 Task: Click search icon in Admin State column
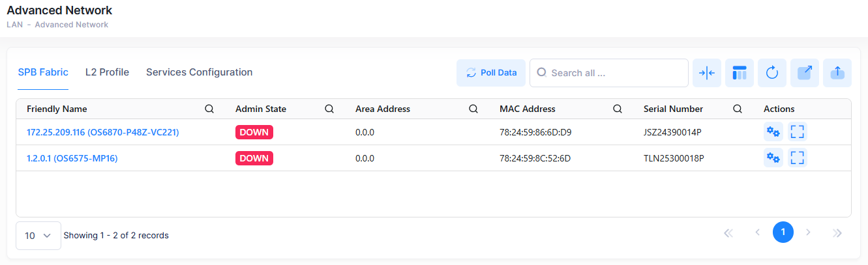pyautogui.click(x=329, y=109)
